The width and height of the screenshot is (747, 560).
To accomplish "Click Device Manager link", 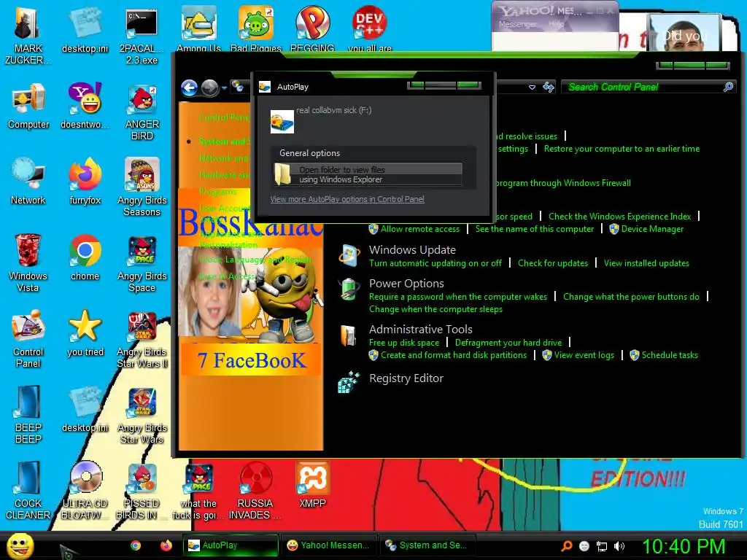I will [652, 229].
